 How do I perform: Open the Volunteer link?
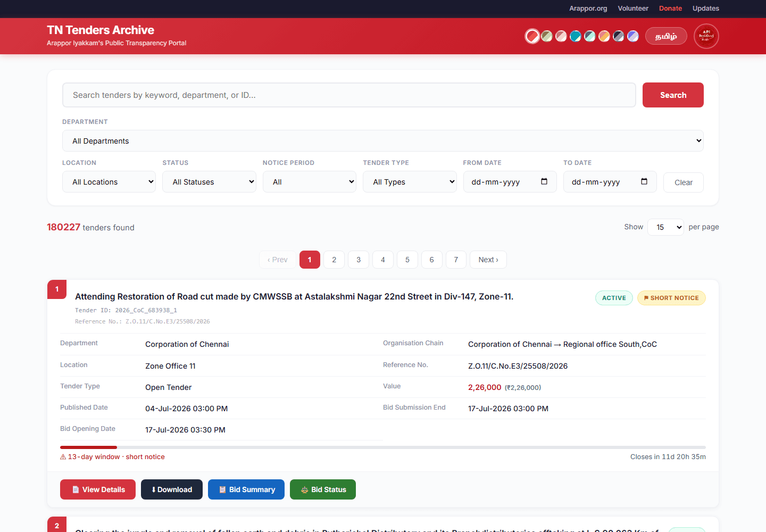click(x=633, y=9)
